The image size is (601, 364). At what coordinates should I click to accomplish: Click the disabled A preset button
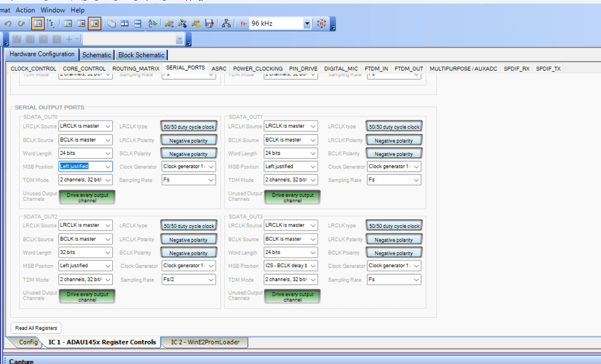(17, 39)
